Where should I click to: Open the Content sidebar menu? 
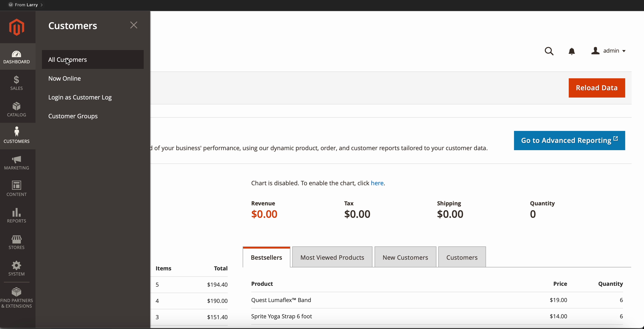coord(16,189)
